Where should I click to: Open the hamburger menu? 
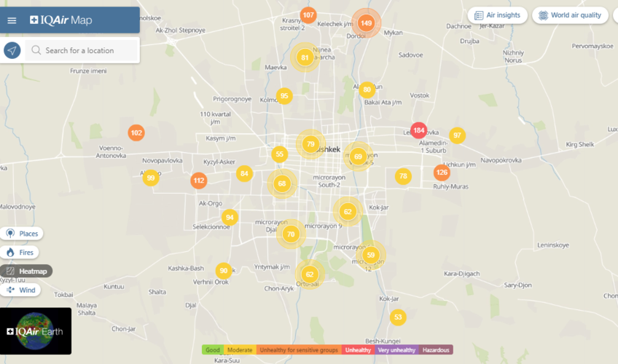[x=12, y=20]
